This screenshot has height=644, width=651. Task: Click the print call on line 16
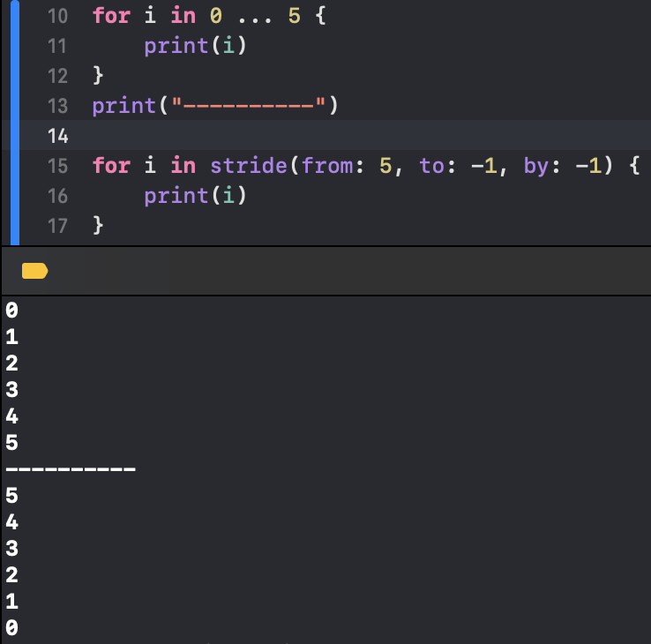click(x=195, y=196)
